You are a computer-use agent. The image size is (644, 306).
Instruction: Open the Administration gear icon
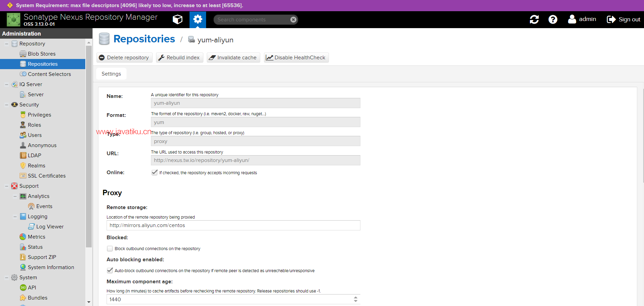click(198, 19)
